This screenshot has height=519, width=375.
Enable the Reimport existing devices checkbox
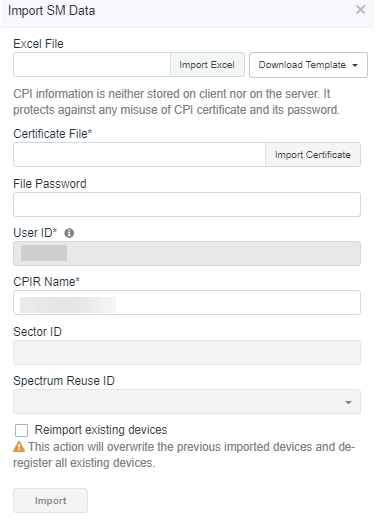point(21,430)
